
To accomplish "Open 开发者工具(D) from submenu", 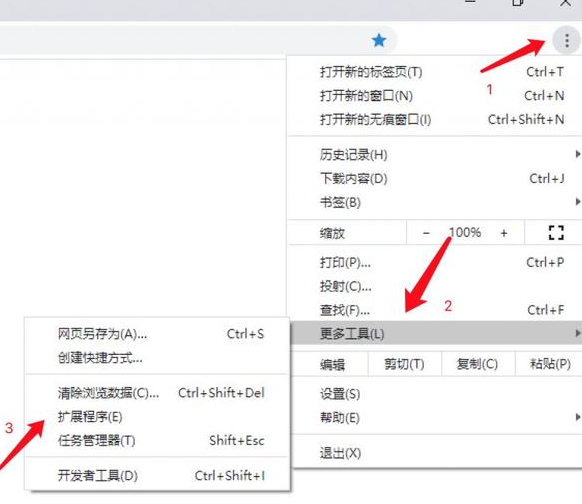I will coord(157,475).
